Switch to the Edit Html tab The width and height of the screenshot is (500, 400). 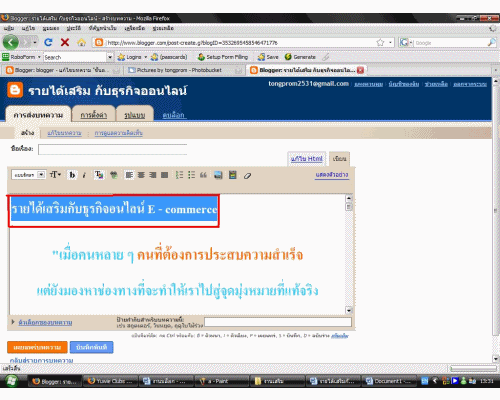[x=307, y=159]
